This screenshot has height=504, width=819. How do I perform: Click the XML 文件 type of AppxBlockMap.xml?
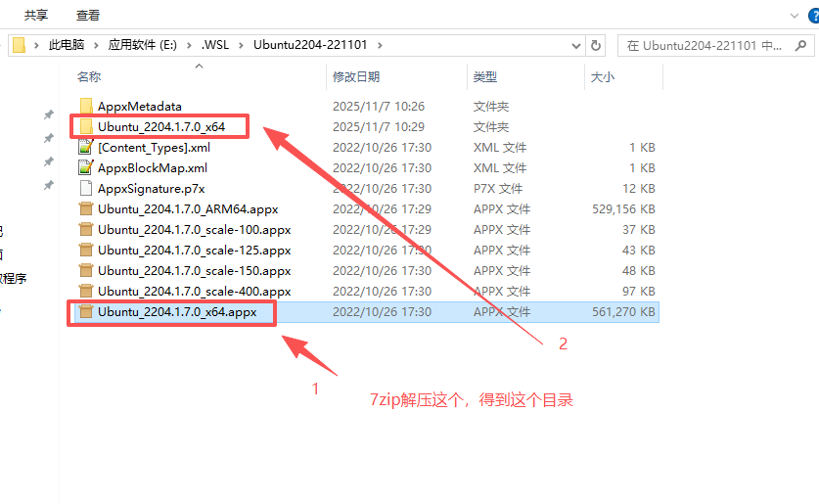[500, 168]
